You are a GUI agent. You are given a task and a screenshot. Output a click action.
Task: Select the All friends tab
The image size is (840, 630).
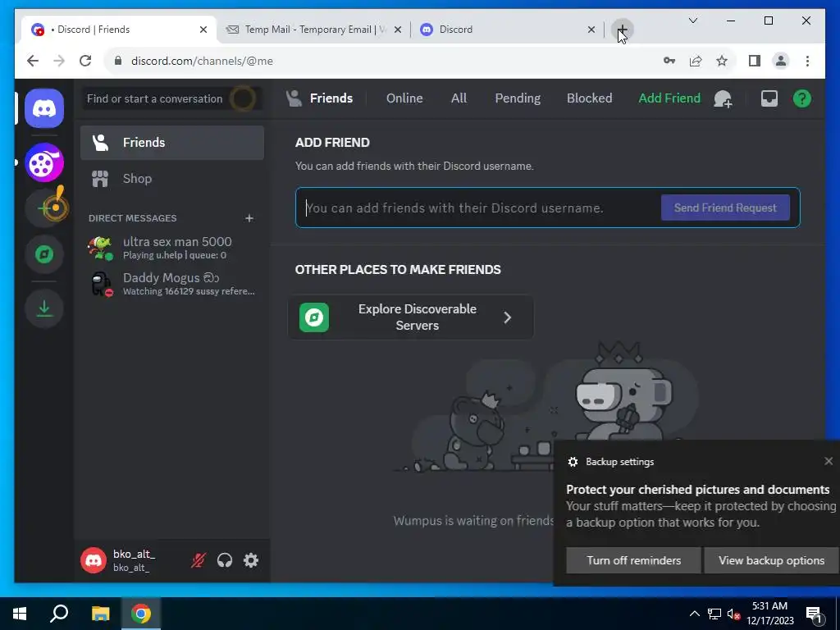pyautogui.click(x=459, y=98)
